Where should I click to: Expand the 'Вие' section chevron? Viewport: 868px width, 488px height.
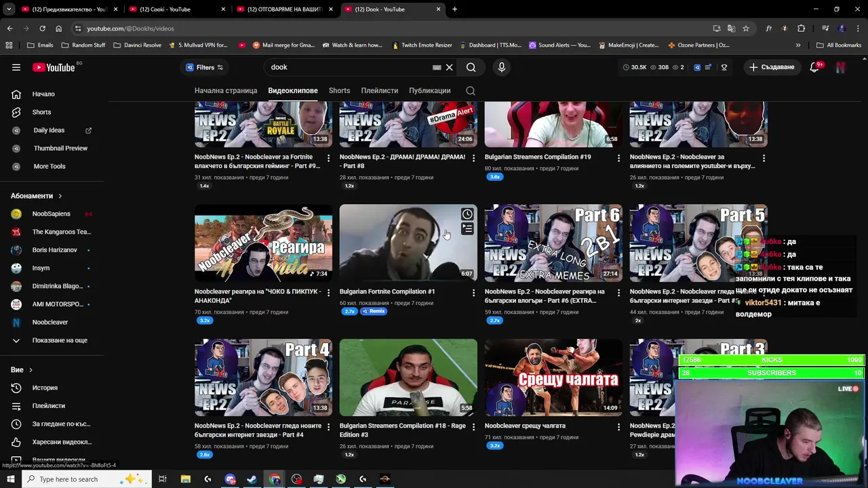(x=31, y=370)
